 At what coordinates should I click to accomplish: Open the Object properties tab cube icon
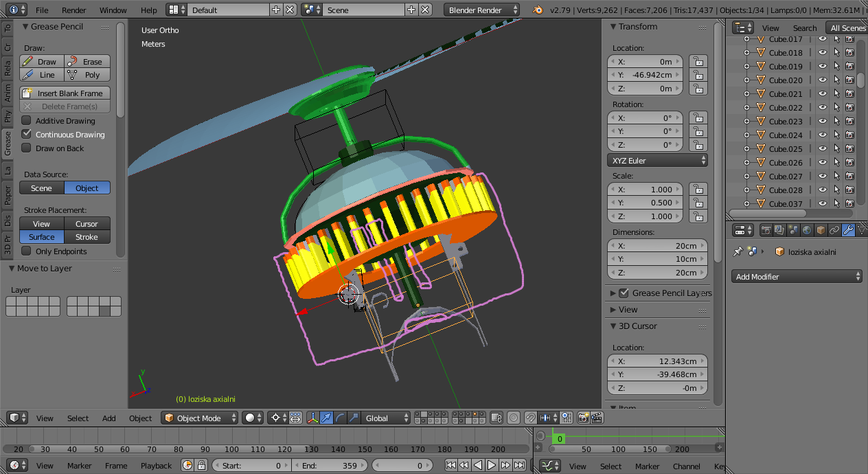(821, 230)
